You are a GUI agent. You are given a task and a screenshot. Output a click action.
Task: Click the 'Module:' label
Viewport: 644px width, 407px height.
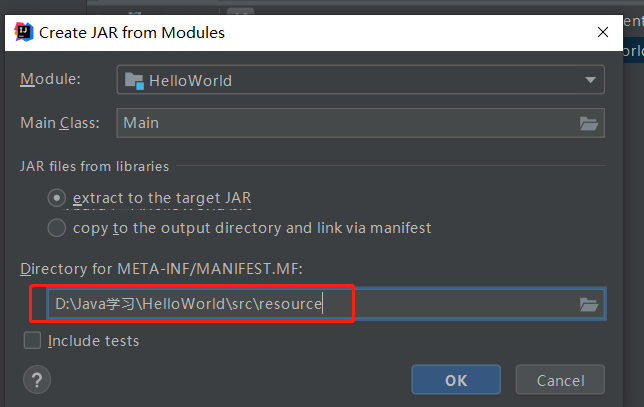coord(51,79)
